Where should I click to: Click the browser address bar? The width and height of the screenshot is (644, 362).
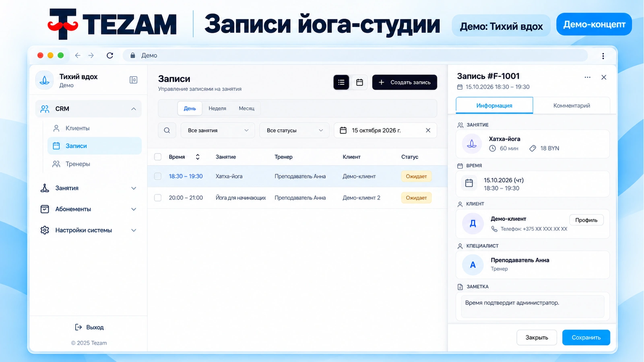355,56
